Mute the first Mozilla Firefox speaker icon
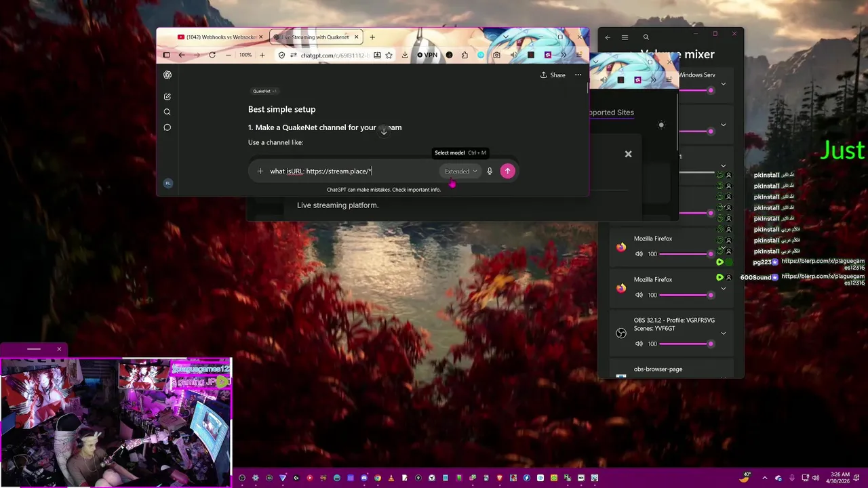 point(639,254)
